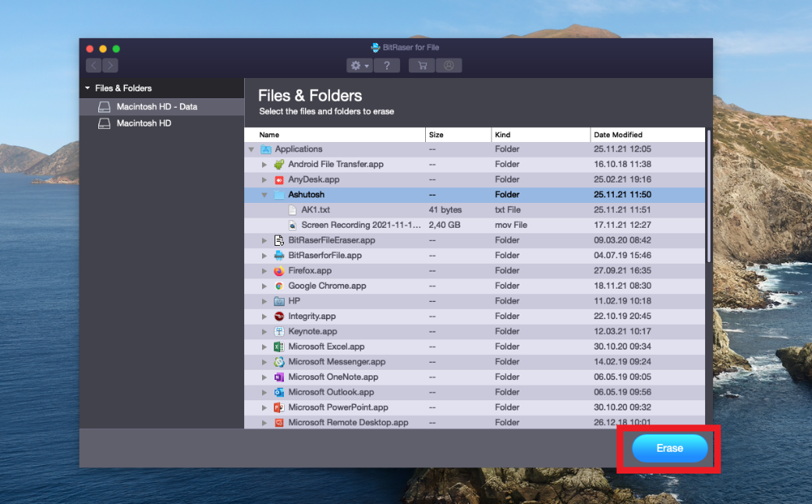Click the Firefox app icon
The image size is (812, 504).
pyautogui.click(x=279, y=271)
